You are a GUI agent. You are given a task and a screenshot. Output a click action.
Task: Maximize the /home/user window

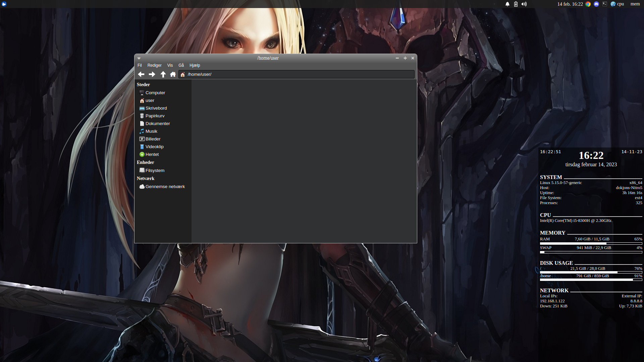click(405, 58)
